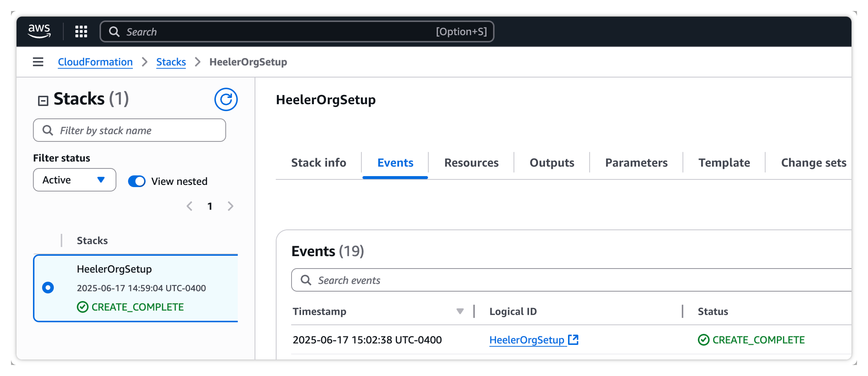Open the Active filter status dropdown
The width and height of the screenshot is (868, 376).
(x=75, y=180)
